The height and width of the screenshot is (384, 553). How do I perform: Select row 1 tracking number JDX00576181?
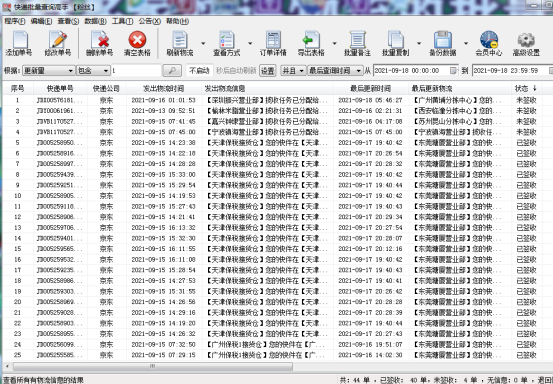[60, 100]
